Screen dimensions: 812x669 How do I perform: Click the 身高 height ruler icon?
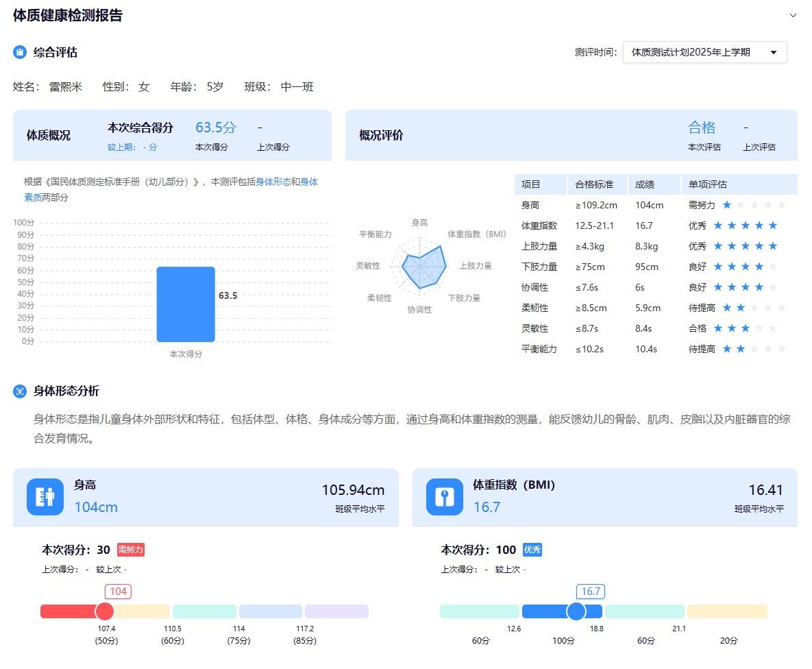(x=45, y=497)
